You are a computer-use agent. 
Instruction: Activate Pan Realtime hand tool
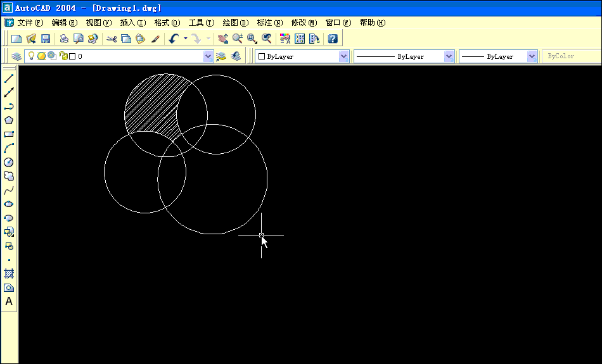click(222, 39)
